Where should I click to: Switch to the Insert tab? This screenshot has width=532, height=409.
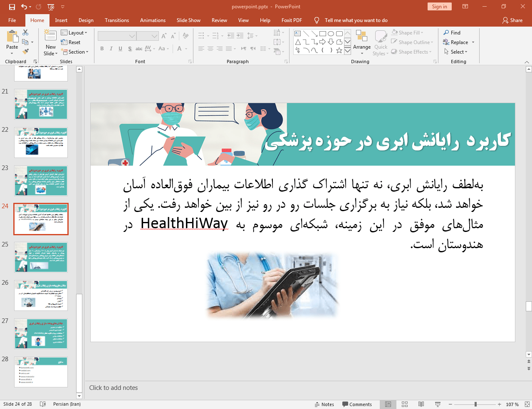[x=61, y=20]
